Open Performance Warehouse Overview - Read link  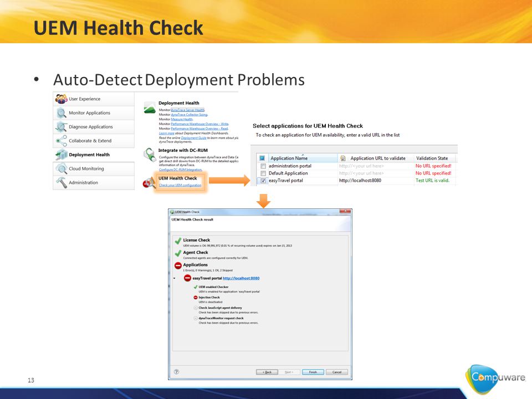(199, 129)
